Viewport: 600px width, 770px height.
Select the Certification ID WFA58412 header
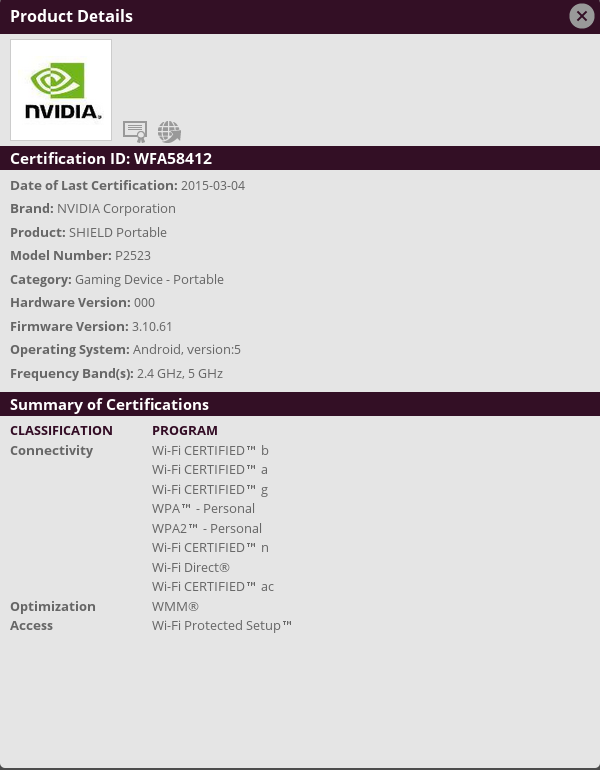point(111,158)
